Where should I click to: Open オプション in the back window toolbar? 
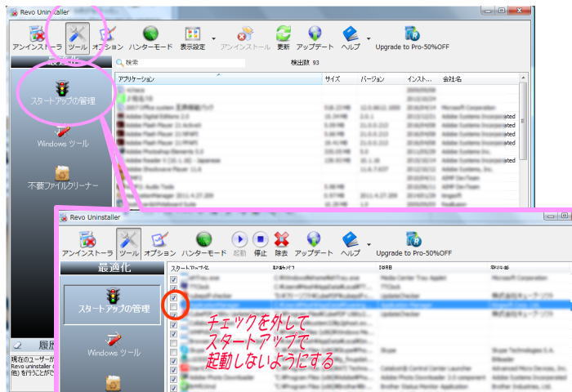(108, 38)
